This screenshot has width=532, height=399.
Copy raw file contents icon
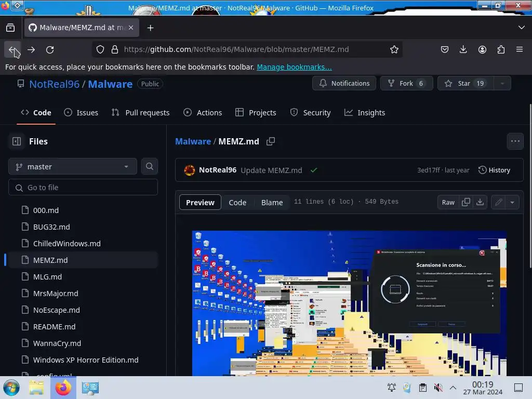pyautogui.click(x=466, y=203)
